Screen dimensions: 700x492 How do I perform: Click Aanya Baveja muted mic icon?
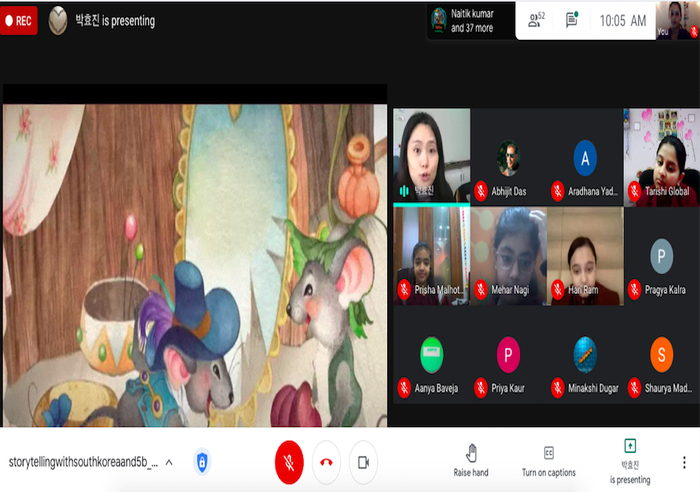click(404, 388)
